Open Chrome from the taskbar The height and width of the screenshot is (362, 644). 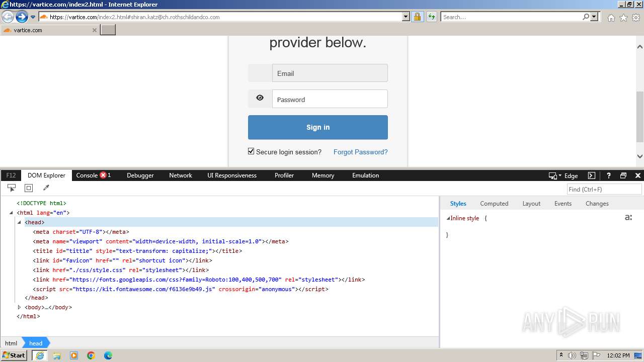click(91, 355)
